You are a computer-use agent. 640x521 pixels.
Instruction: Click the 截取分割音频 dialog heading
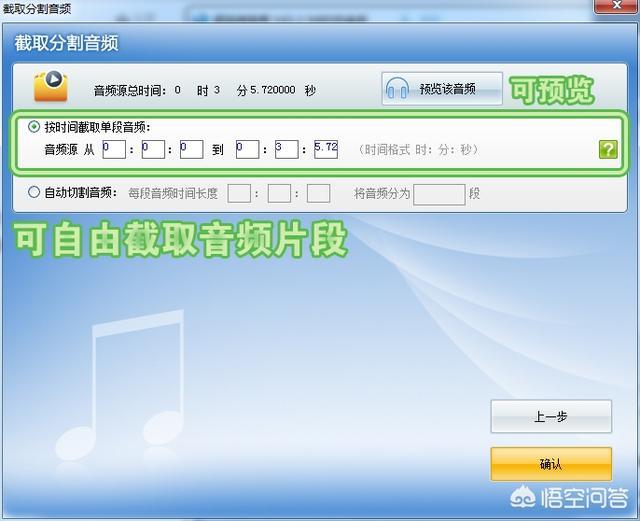click(x=67, y=43)
